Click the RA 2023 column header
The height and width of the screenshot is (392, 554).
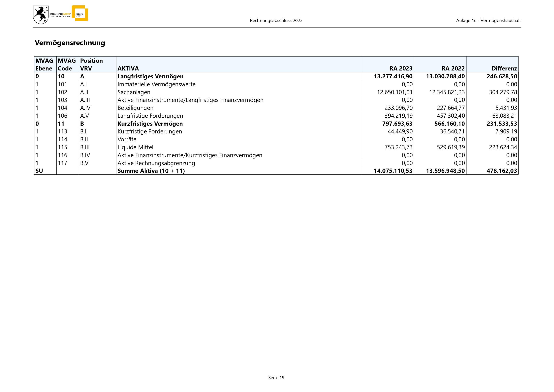[x=400, y=69]
